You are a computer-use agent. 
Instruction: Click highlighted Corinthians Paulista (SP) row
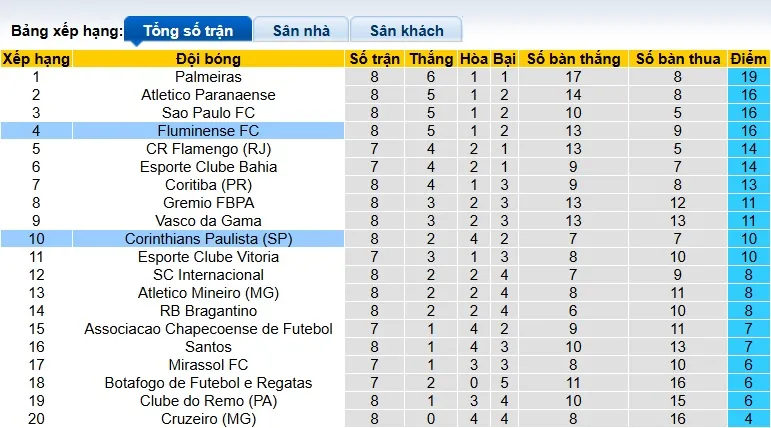click(x=208, y=239)
